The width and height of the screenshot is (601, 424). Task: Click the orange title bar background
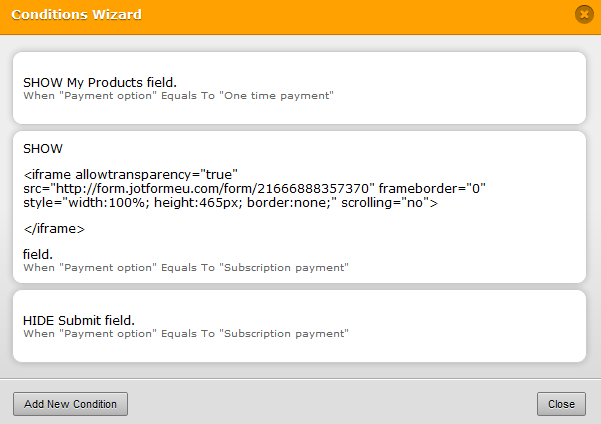click(350, 15)
